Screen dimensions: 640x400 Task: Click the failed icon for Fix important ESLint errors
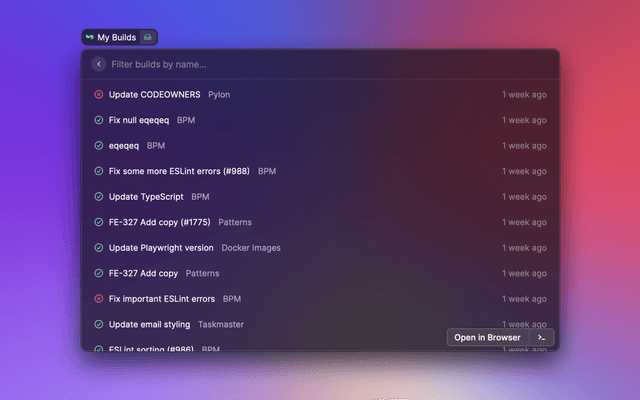98,299
